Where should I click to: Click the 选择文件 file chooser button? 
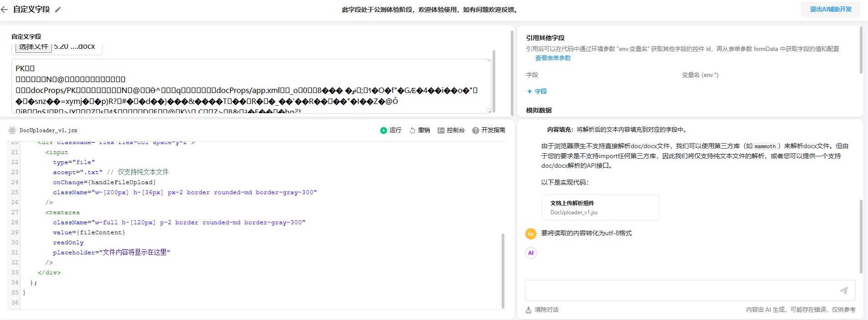click(x=34, y=47)
